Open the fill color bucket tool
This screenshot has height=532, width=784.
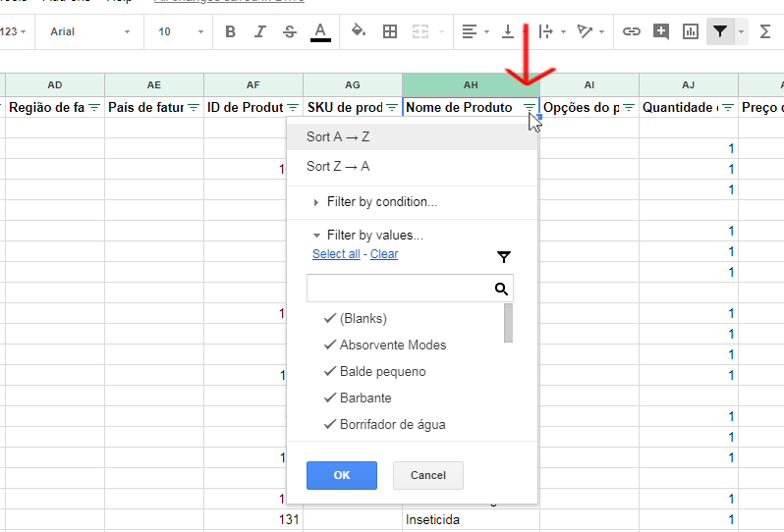359,31
